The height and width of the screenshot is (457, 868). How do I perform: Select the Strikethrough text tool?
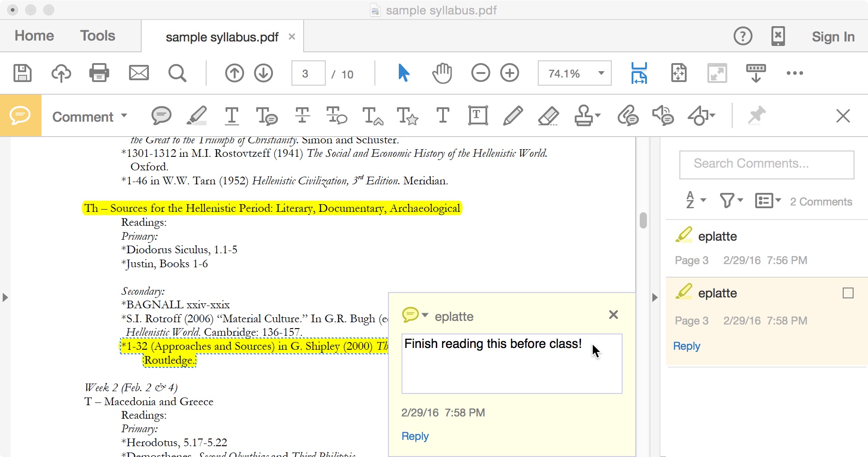coord(302,116)
